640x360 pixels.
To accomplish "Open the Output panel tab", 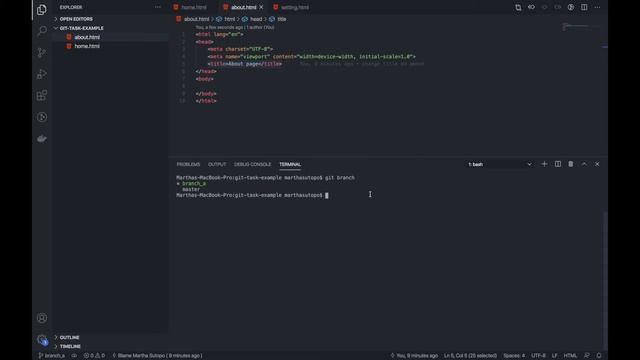I will point(217,164).
